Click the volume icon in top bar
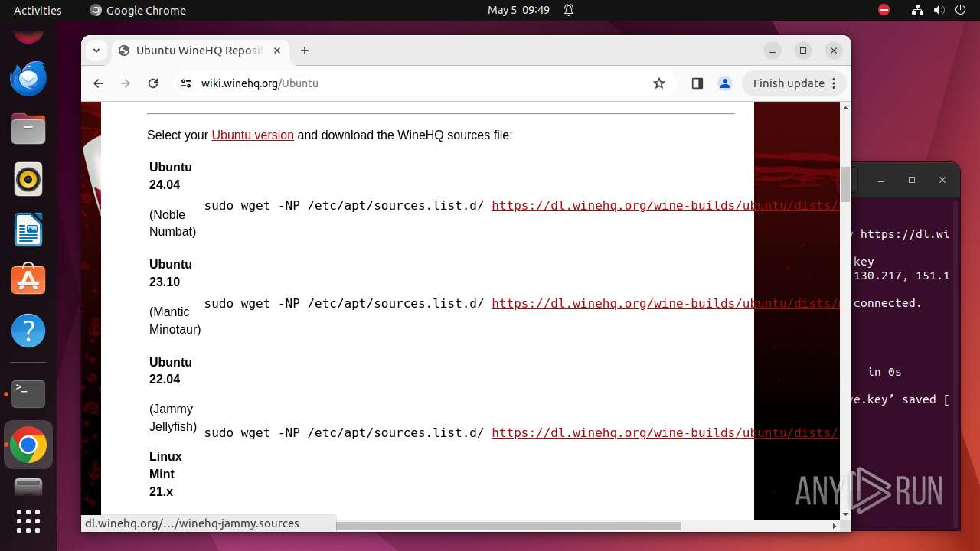Viewport: 980px width, 551px height. click(939, 10)
